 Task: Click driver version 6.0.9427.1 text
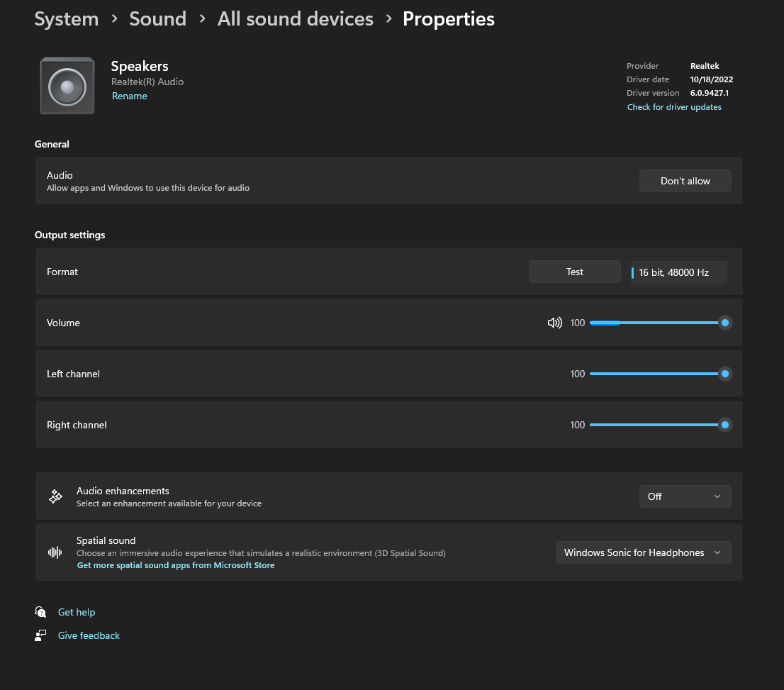click(x=709, y=93)
